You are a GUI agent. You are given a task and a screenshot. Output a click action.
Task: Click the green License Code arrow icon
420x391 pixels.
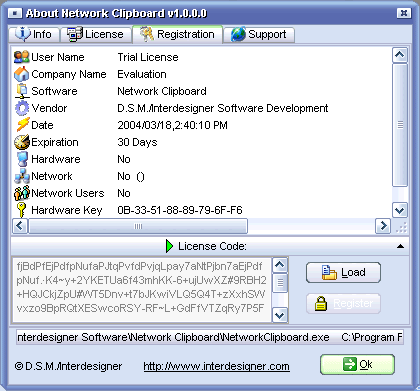coord(169,246)
